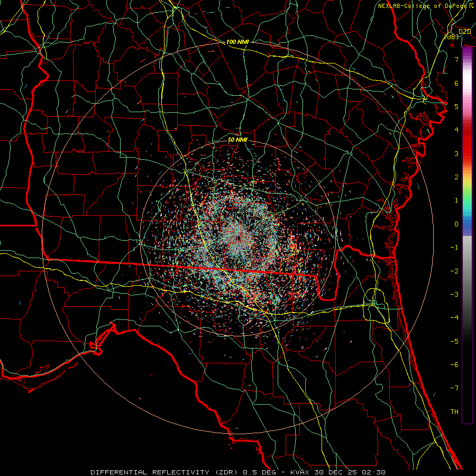Click the ZDR color scale bar
476x476 pixels.
pyautogui.click(x=467, y=235)
